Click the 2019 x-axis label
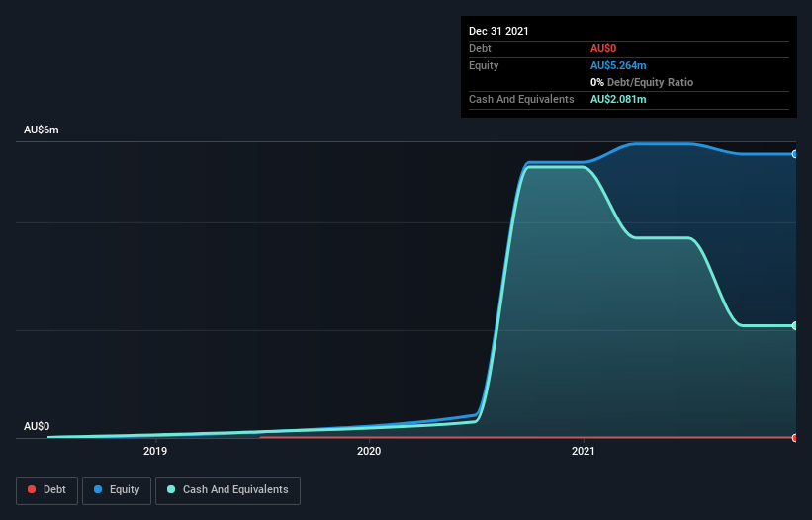 155,451
